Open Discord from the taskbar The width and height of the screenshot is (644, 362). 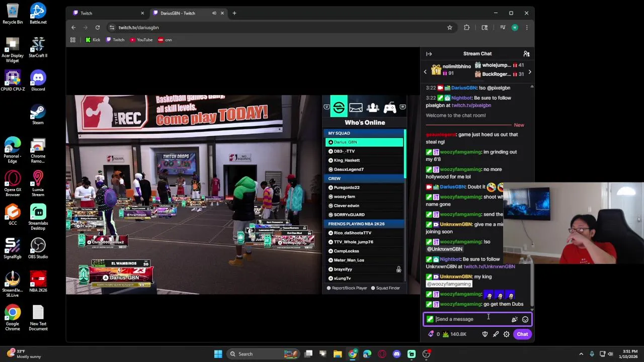396,354
